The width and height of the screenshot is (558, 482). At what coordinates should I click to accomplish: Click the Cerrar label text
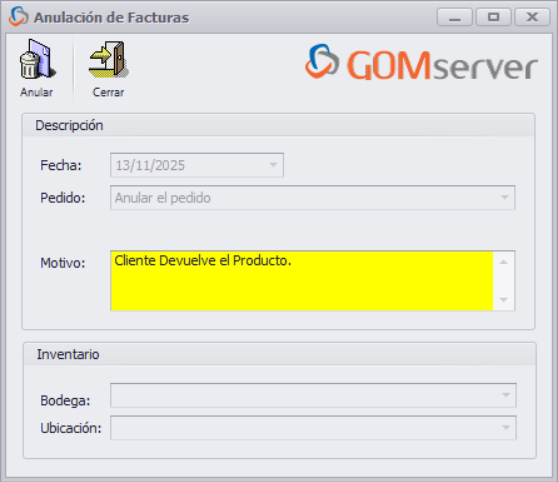click(109, 92)
